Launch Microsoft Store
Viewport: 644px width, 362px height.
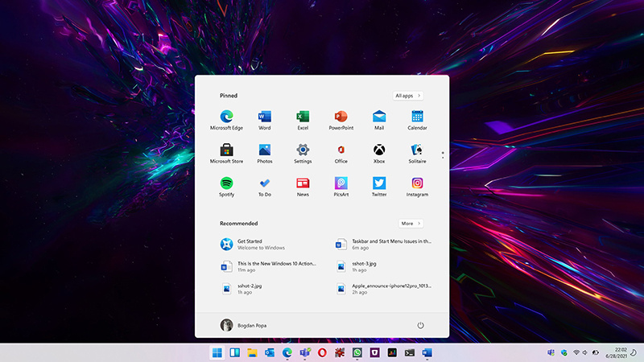(x=226, y=154)
